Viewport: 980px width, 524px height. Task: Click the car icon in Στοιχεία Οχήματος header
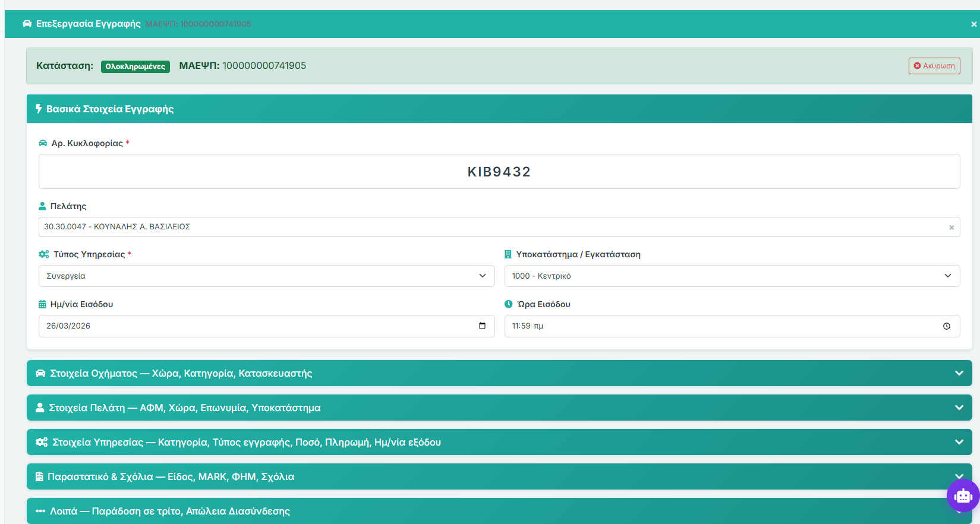coord(40,373)
